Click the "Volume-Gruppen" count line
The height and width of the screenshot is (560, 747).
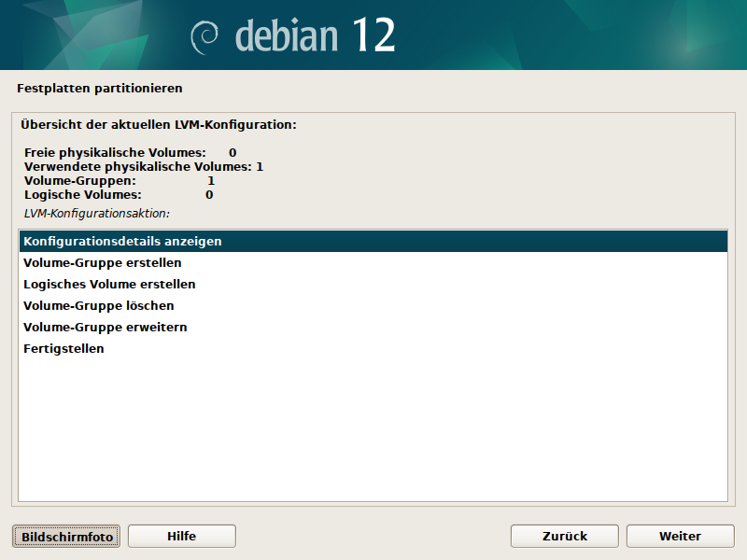pyautogui.click(x=120, y=180)
